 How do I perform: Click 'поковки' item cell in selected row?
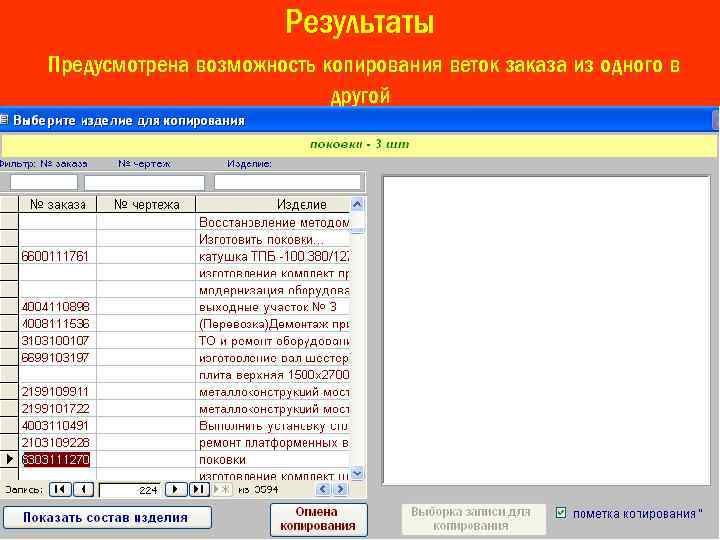(273, 460)
